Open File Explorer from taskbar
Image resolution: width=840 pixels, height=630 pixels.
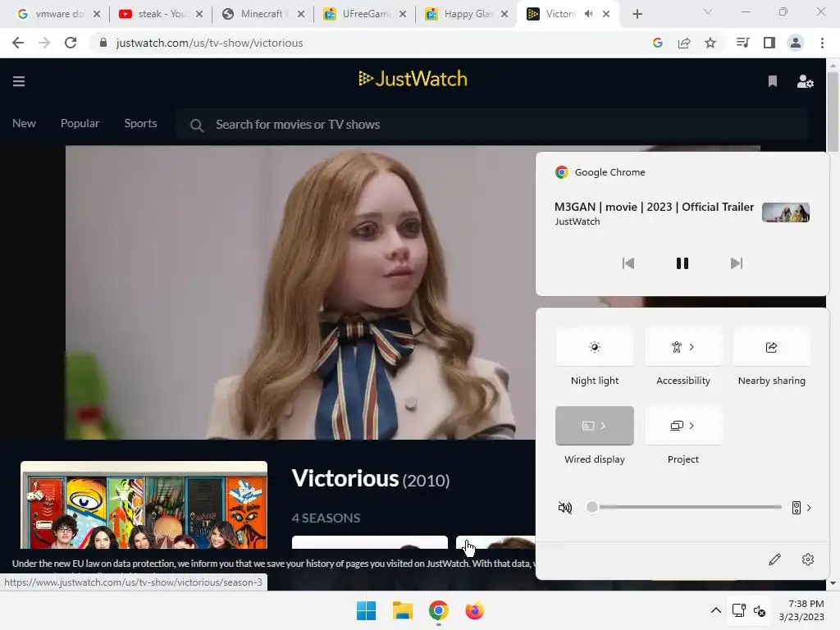[402, 610]
